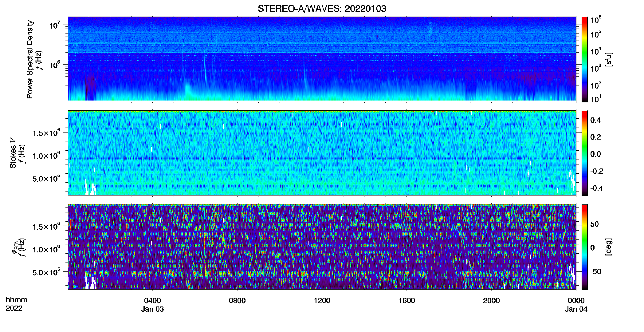Click the phi RTN degrees color bar
The width and height of the screenshot is (644, 332).
coord(585,247)
